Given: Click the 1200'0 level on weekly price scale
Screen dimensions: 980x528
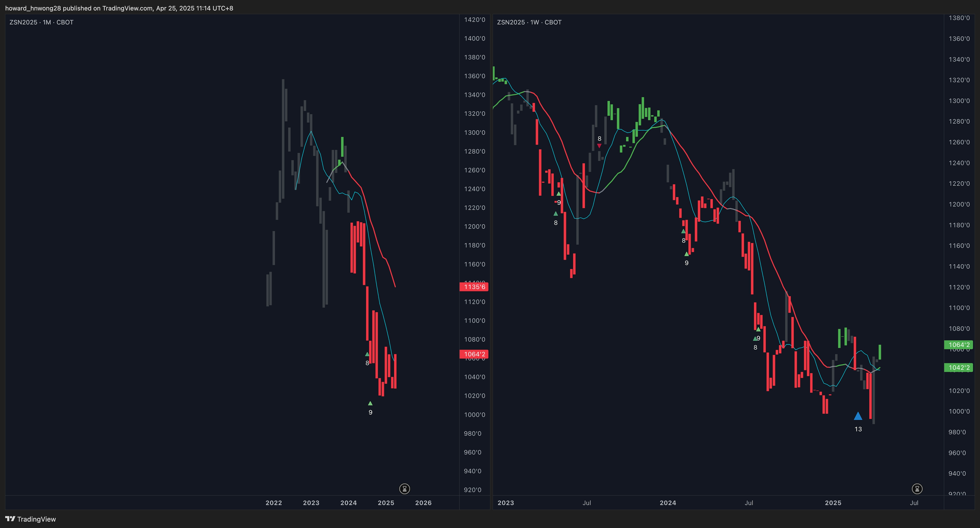Looking at the screenshot, I should point(959,204).
